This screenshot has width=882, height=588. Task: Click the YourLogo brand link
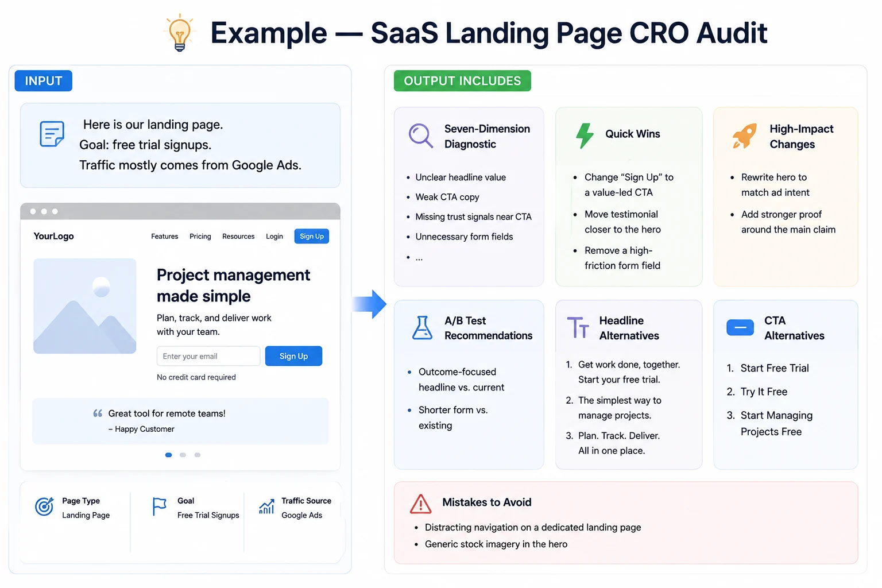[53, 236]
